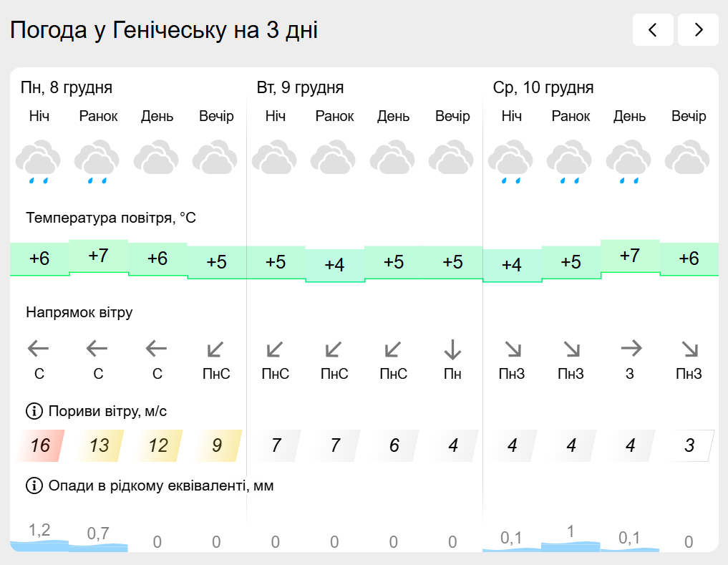Image resolution: width=728 pixels, height=565 pixels.
Task: Click Monday night 1,2 mm precipitation bar
Action: tap(39, 543)
